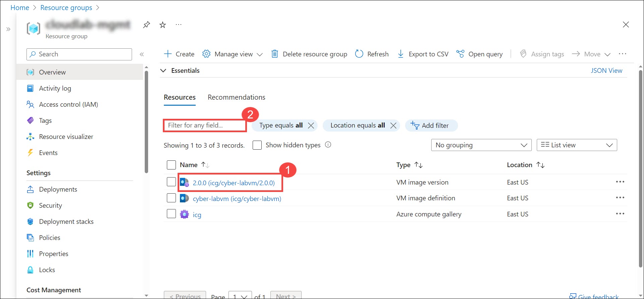Open 2.0.0 (icg/cyber-labvm/2.0.0) resource
This screenshot has height=299, width=644.
point(234,183)
